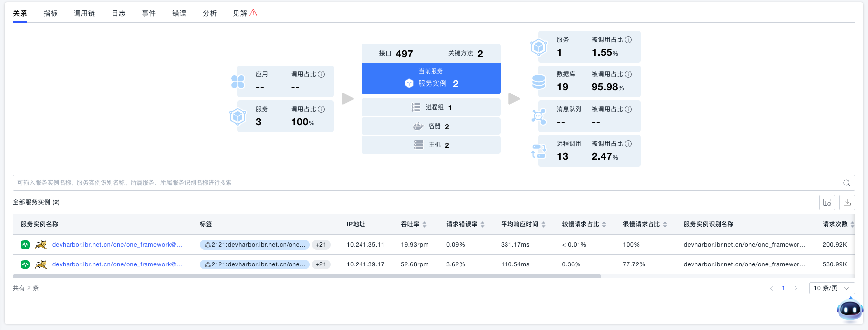868x330 pixels.
Task: Expand the +21 tags in second row
Action: tap(321, 264)
